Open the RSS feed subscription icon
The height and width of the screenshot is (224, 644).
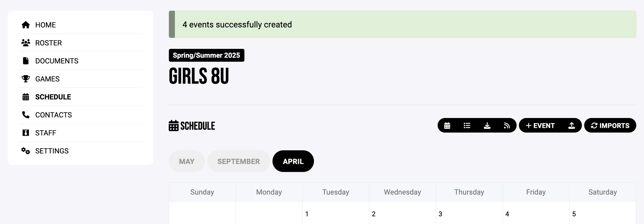tap(507, 126)
